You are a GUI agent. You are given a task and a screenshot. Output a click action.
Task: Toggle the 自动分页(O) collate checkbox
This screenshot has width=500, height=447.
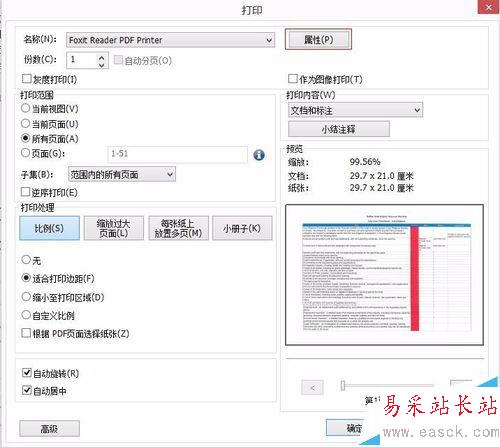(118, 60)
